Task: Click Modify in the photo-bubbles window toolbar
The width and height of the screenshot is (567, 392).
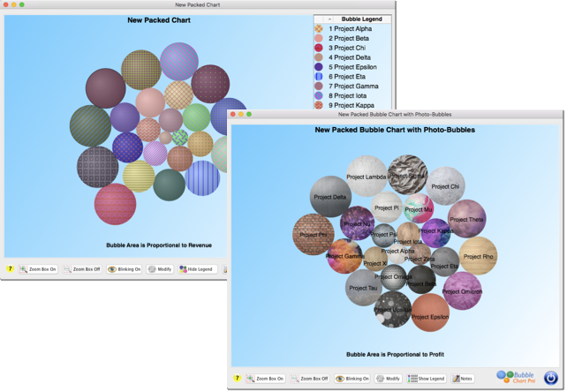Action: (x=389, y=378)
